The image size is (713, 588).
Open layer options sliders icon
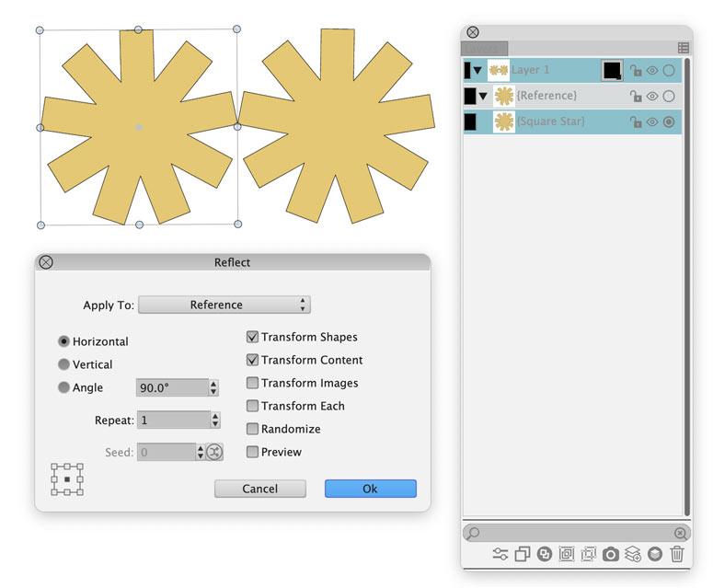(500, 554)
